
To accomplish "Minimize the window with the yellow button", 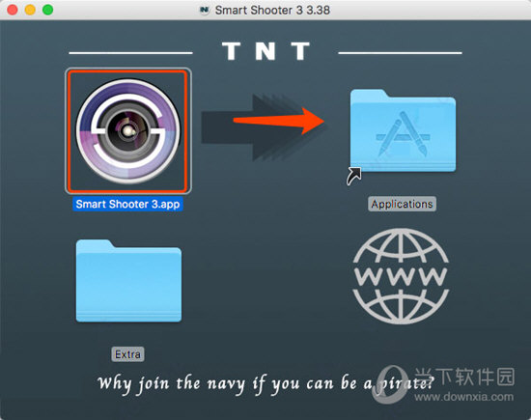I will 30,10.
